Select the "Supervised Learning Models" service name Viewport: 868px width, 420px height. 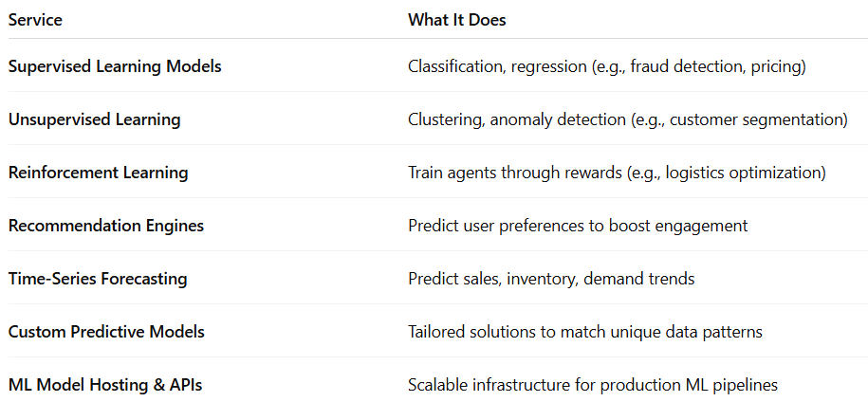115,66
